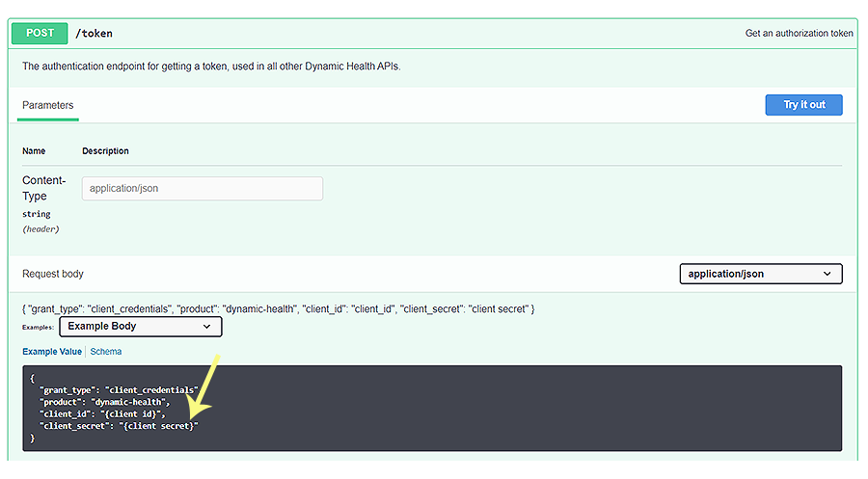Viewport: 868px width, 479px height.
Task: Click the "{client secret}" value in code block
Action: click(159, 425)
